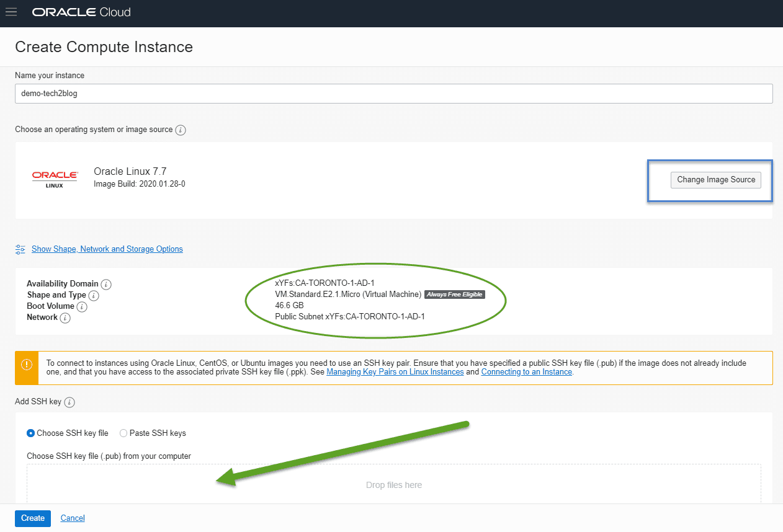Click the Choose SSH key file (.pub) label
The width and height of the screenshot is (783, 532).
point(109,456)
